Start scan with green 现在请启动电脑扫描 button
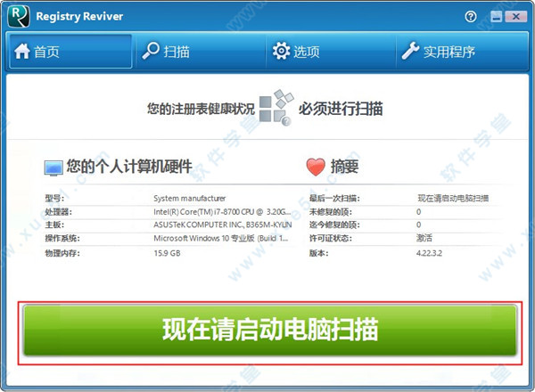This screenshot has width=535, height=392. [x=269, y=331]
